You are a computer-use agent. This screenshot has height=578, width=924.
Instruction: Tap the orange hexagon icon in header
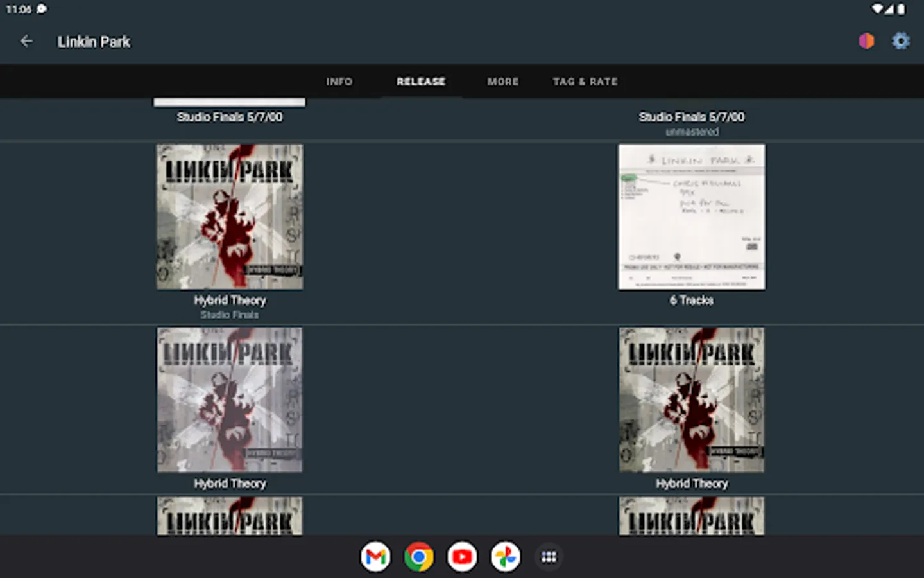866,41
